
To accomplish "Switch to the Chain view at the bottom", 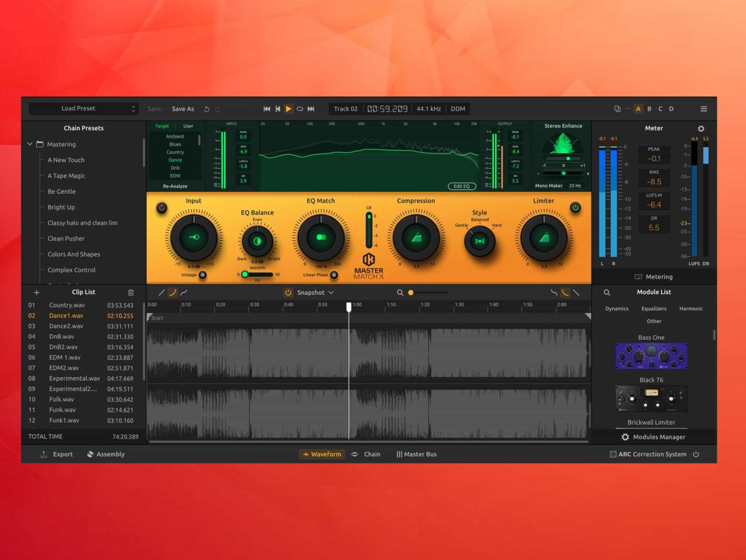I will (372, 454).
